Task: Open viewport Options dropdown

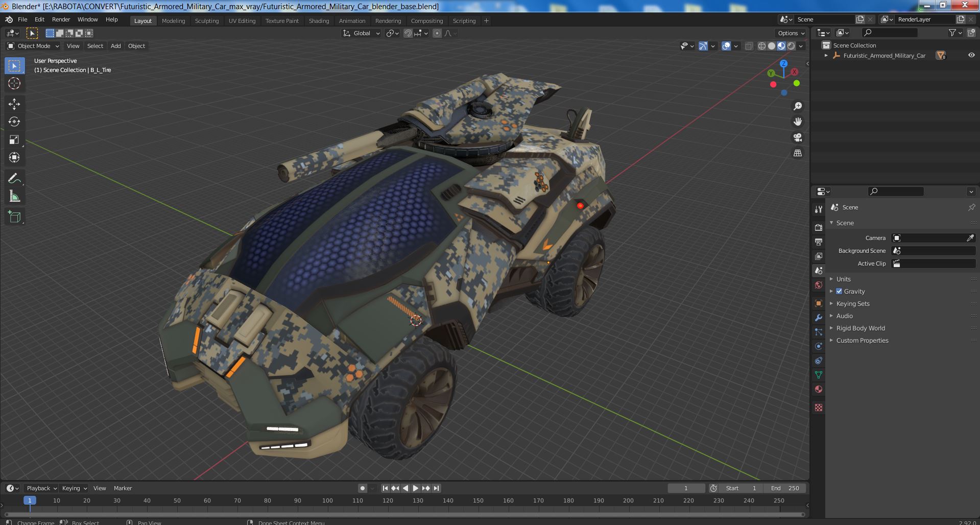Action: point(791,33)
